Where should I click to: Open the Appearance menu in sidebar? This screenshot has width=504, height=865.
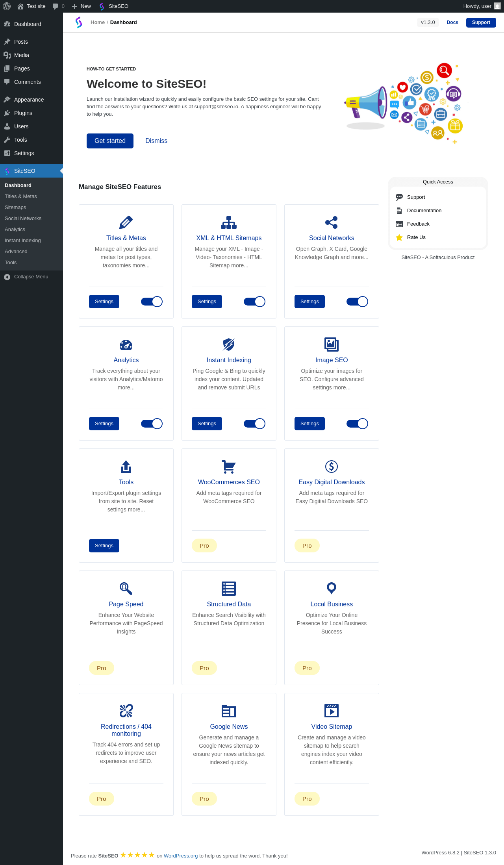pyautogui.click(x=31, y=100)
